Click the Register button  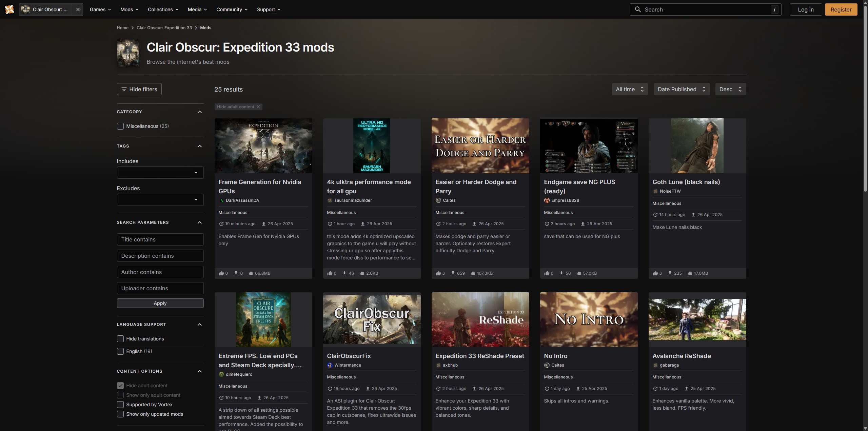[841, 9]
